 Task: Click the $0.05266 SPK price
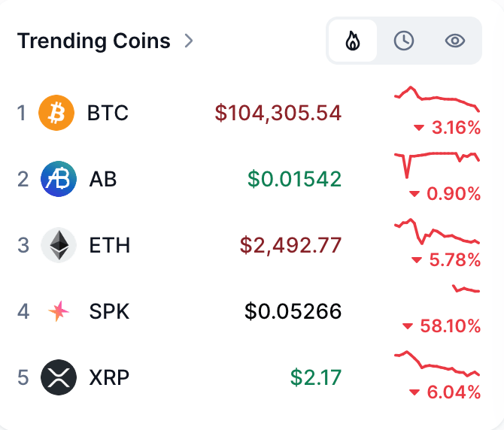(293, 311)
